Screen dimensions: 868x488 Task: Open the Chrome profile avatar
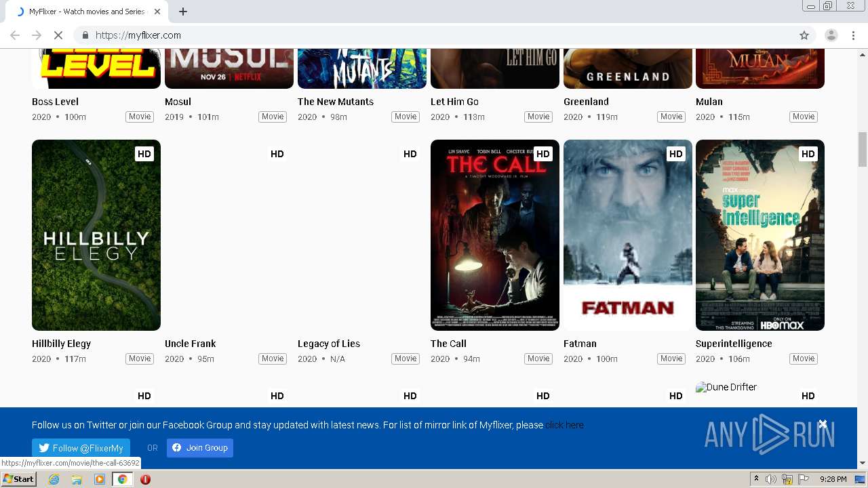(x=831, y=35)
